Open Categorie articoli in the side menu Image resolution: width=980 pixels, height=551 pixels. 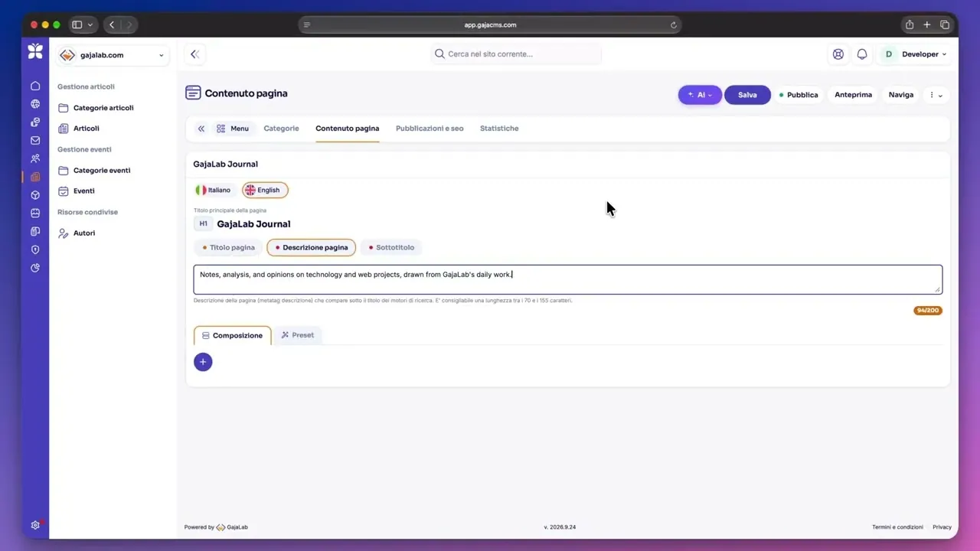tap(96, 108)
